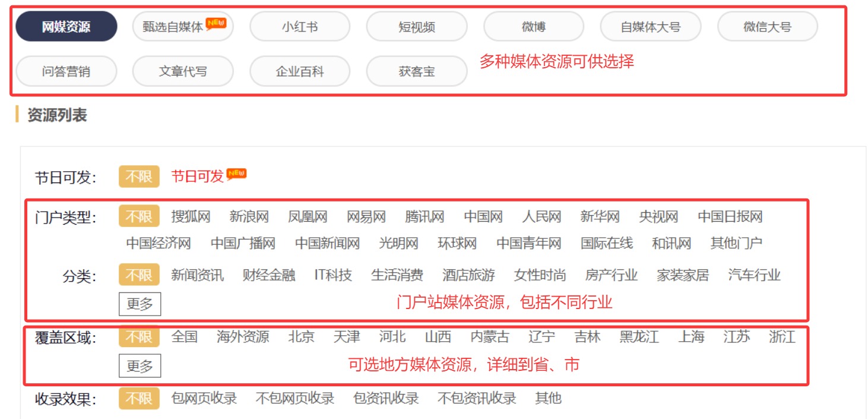Click the red 节日可发 filter link
Viewport: 868px width, 419px height.
coord(197,176)
